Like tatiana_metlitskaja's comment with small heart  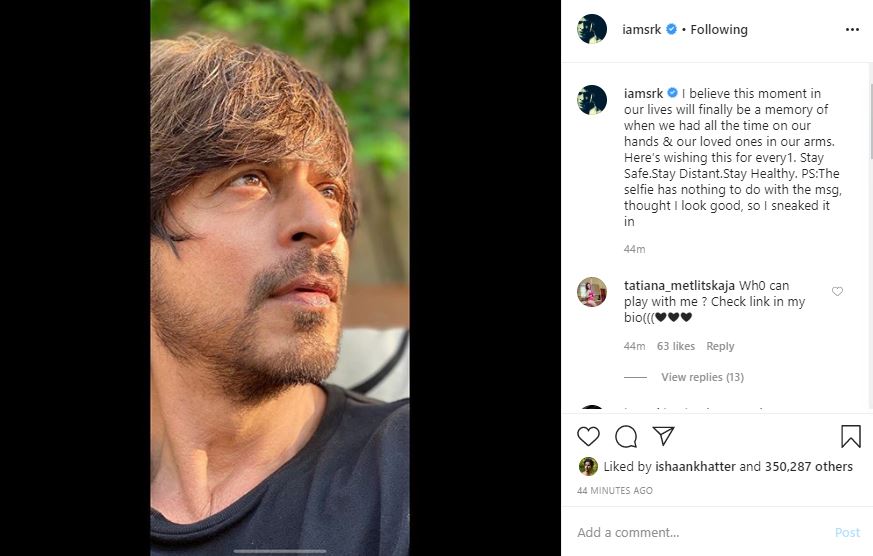pos(837,292)
